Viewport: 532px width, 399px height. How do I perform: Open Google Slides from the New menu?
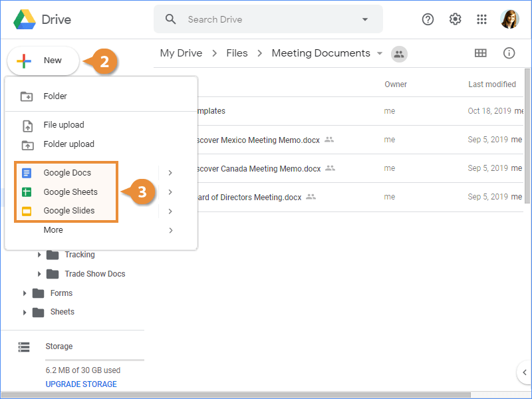(28, 211)
